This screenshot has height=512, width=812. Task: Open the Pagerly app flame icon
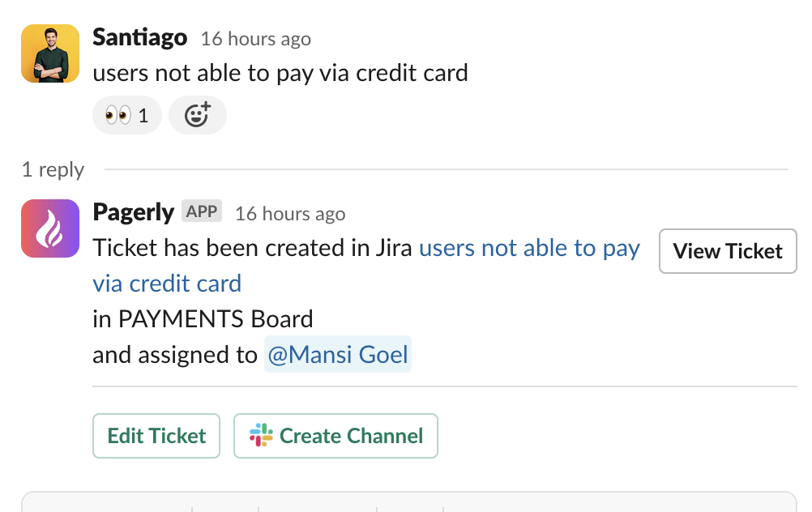pos(50,228)
